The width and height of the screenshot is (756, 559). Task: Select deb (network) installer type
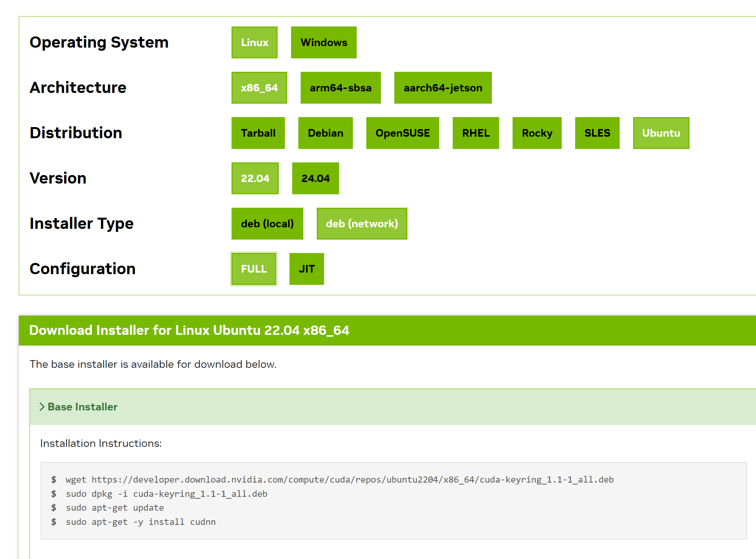tap(361, 224)
